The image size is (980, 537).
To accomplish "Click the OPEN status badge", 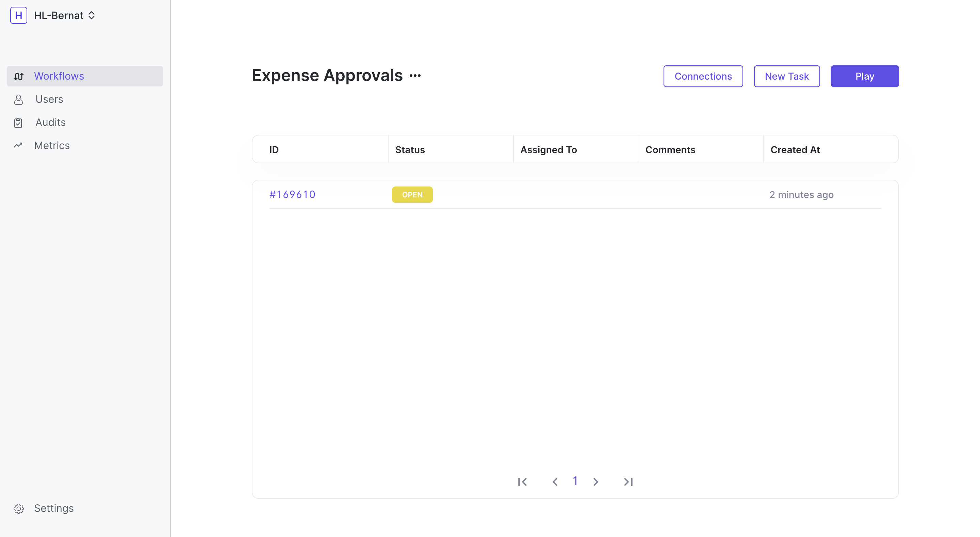I will click(x=412, y=195).
